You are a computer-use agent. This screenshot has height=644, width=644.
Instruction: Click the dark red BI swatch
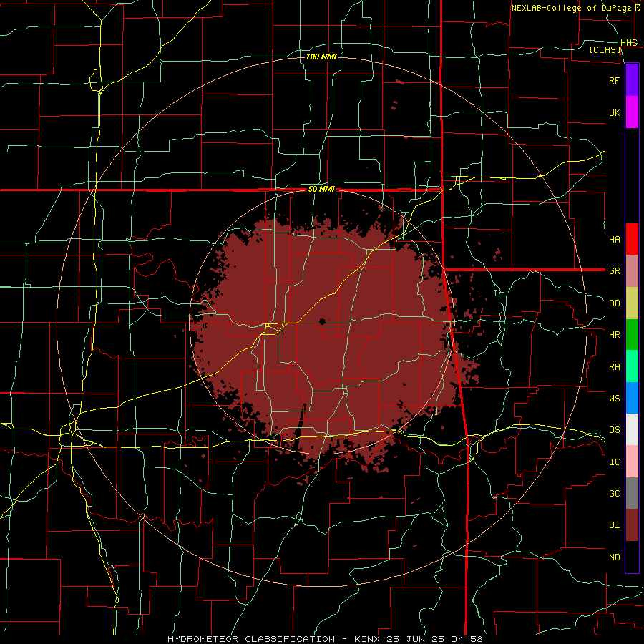pyautogui.click(x=632, y=525)
